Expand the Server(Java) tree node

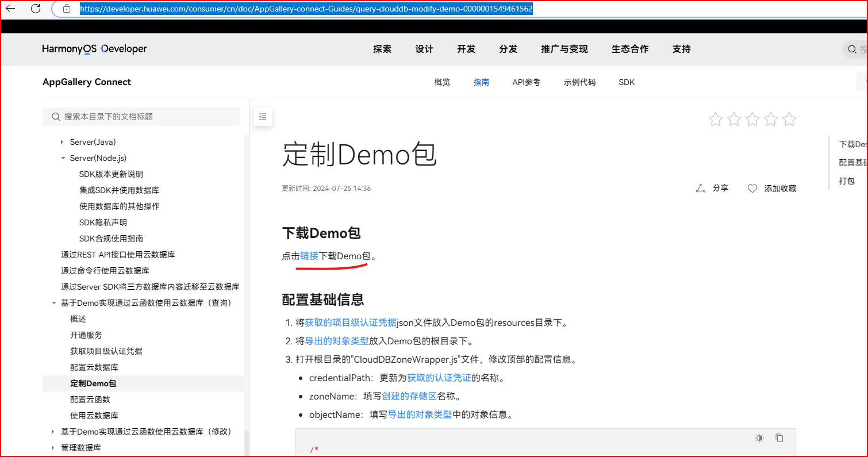pos(62,142)
